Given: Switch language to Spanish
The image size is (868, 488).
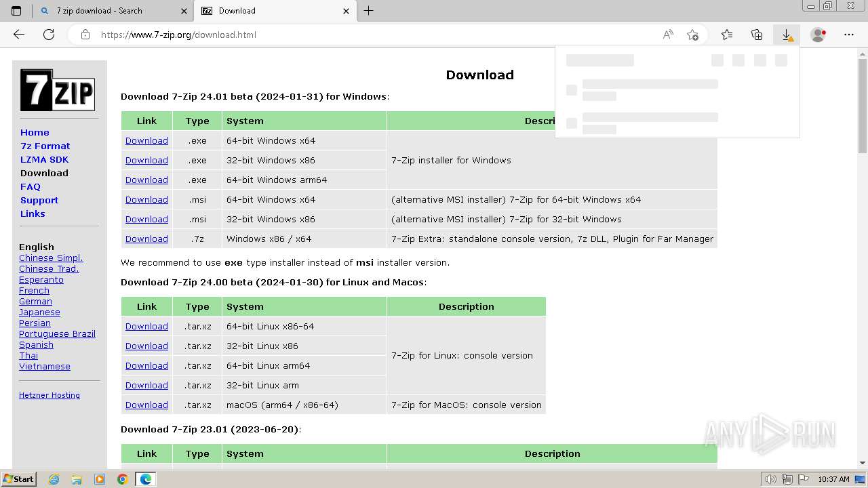Looking at the screenshot, I should coord(36,344).
